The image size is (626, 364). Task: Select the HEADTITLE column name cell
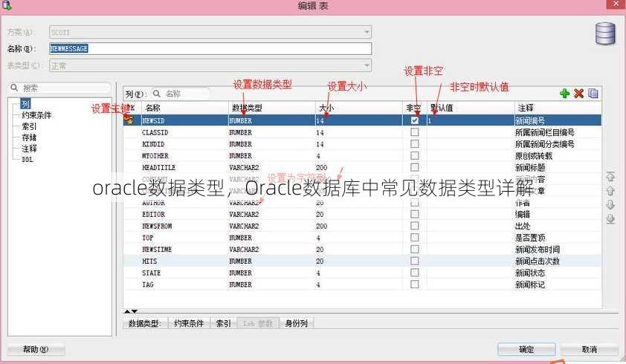click(x=184, y=167)
